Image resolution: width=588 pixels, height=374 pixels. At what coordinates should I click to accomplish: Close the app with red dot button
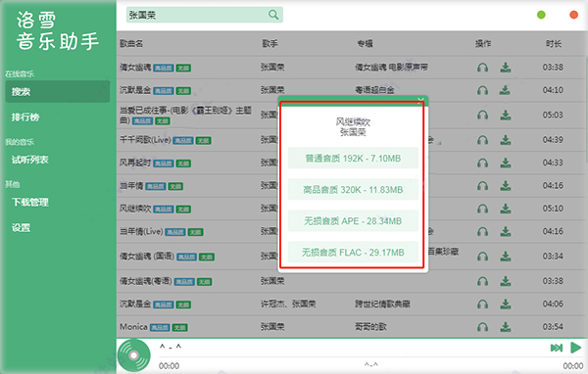pyautogui.click(x=573, y=15)
